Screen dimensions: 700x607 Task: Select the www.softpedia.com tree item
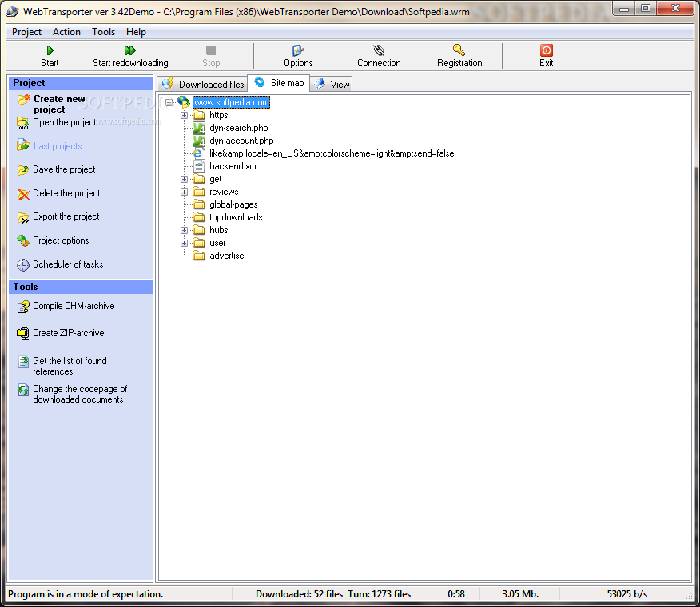click(x=231, y=103)
